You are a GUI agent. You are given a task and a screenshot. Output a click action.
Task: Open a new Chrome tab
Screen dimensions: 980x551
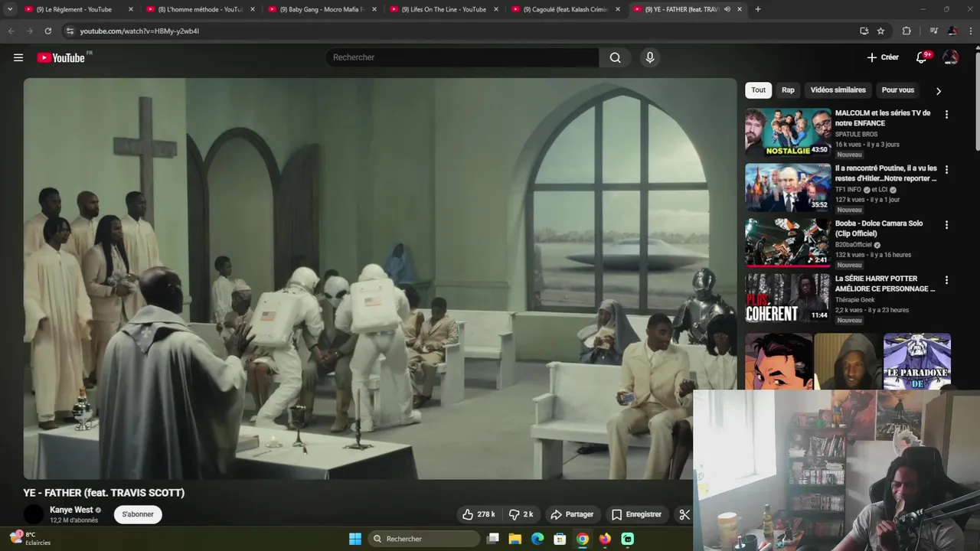pos(758,9)
